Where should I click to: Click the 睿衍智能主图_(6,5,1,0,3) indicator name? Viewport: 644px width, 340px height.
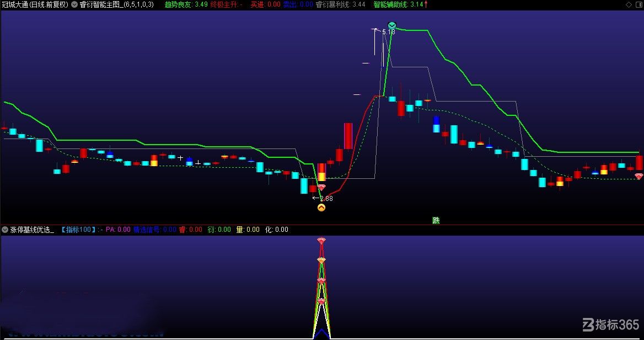tap(117, 4)
